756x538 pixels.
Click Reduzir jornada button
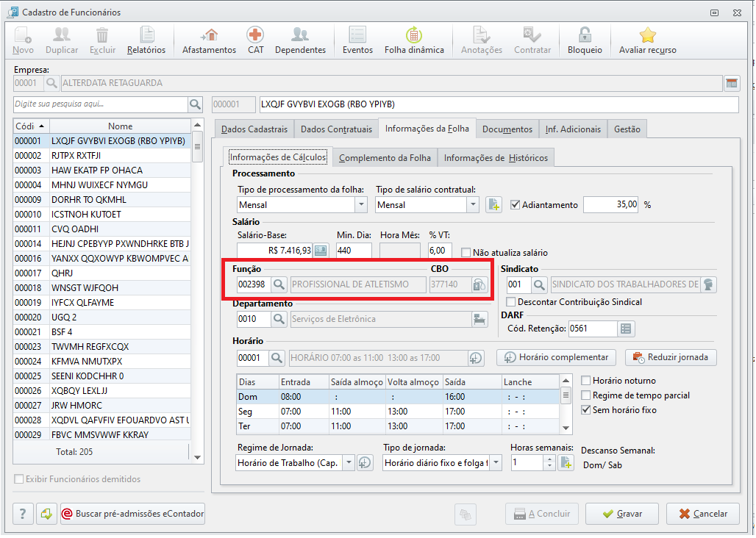click(671, 357)
